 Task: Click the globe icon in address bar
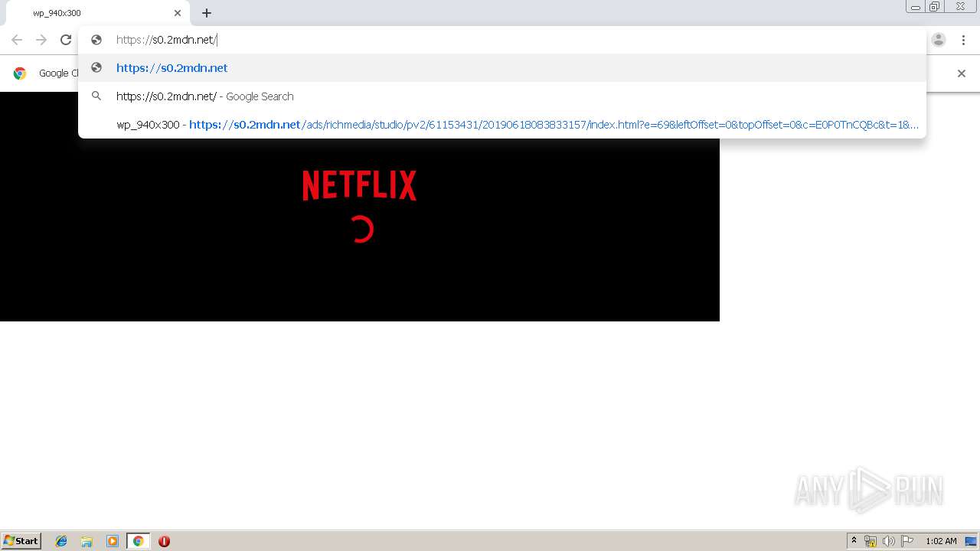(96, 40)
